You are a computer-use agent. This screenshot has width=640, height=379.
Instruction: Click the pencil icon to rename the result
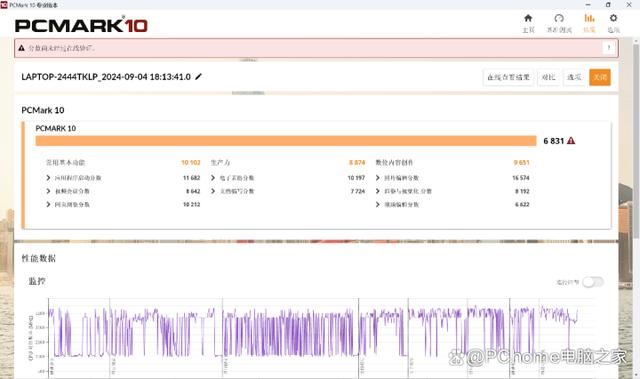198,77
